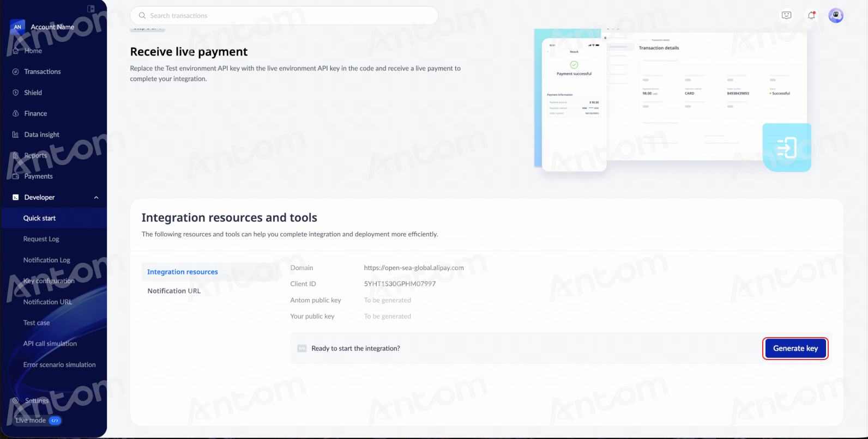Click the 'Receive live payment' heading
This screenshot has width=868, height=439.
point(189,52)
